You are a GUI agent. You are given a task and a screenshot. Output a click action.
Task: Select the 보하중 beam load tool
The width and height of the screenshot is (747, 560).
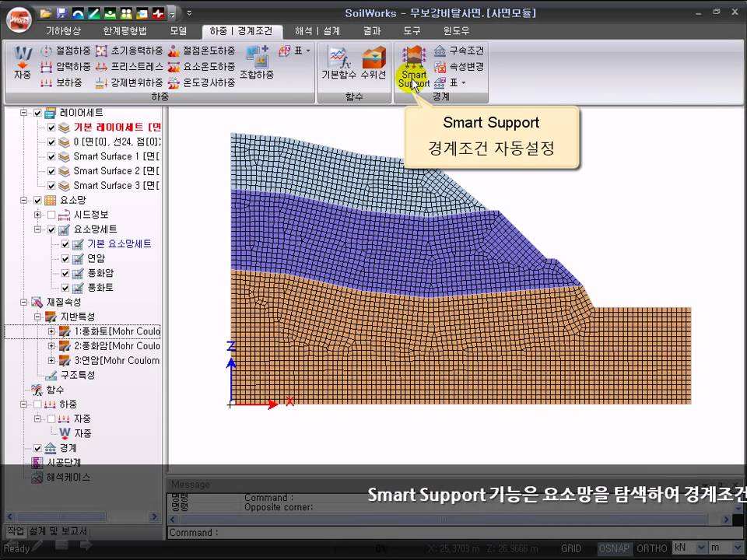pos(61,83)
